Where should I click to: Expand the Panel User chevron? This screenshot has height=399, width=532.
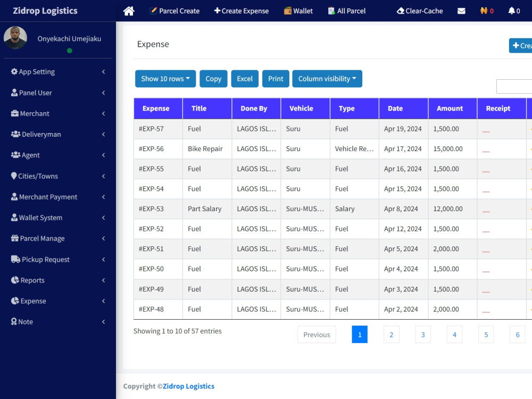click(104, 93)
